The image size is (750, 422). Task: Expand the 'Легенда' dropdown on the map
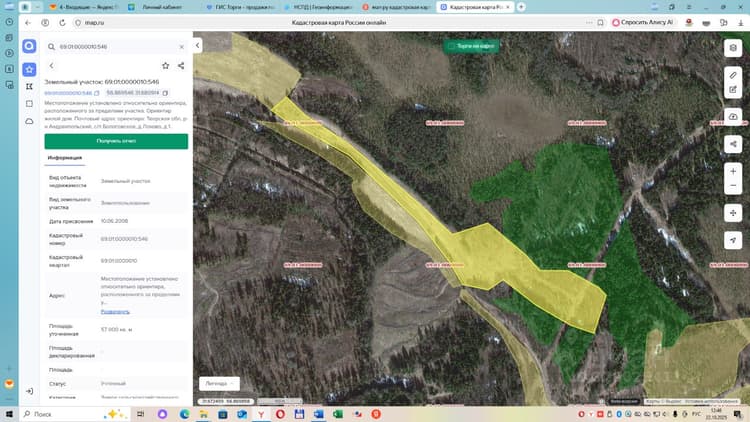click(x=219, y=383)
